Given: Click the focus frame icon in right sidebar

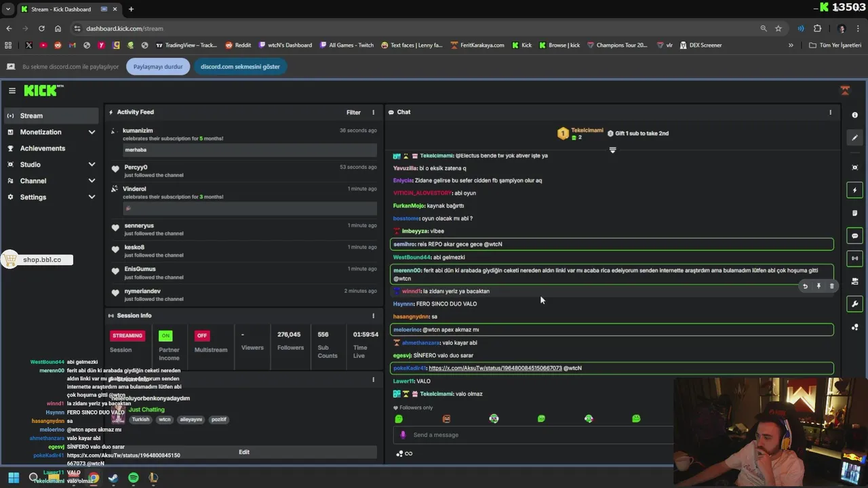Looking at the screenshot, I should point(854,167).
